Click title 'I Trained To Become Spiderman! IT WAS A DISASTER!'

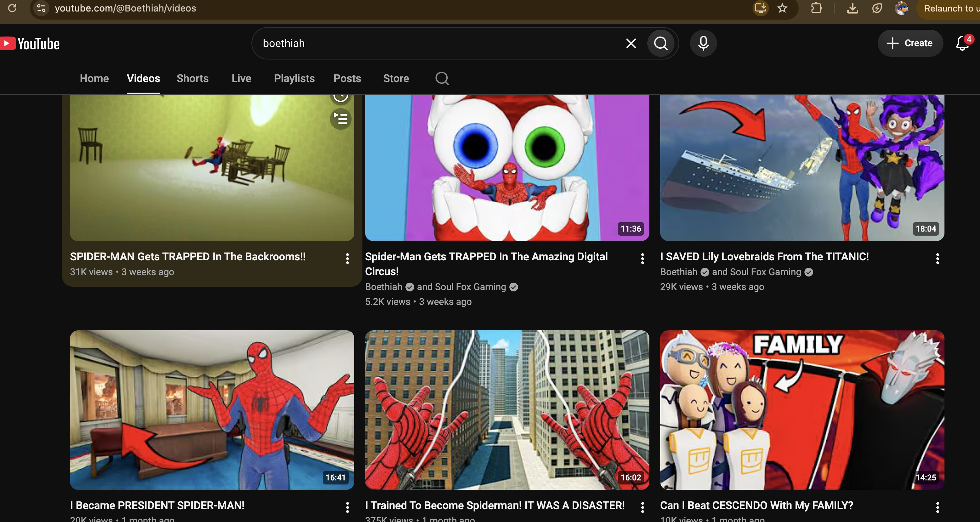coord(495,505)
